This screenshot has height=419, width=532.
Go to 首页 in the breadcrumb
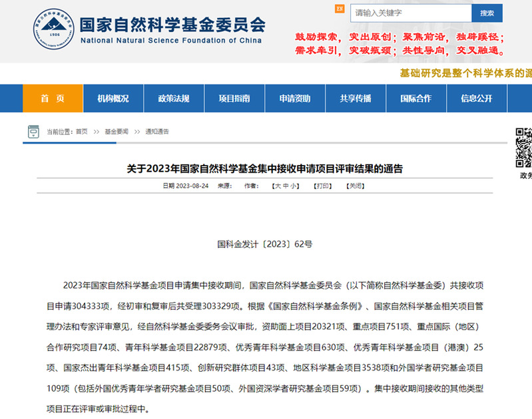pos(81,132)
